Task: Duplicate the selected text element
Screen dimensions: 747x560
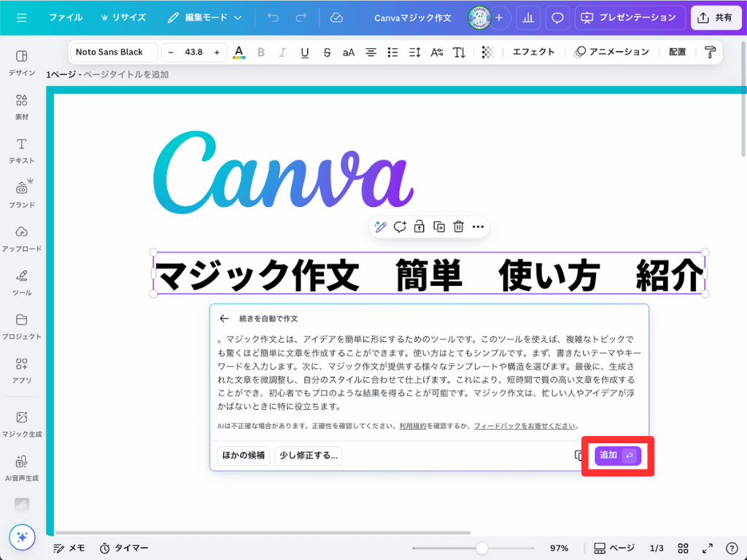Action: 438,227
